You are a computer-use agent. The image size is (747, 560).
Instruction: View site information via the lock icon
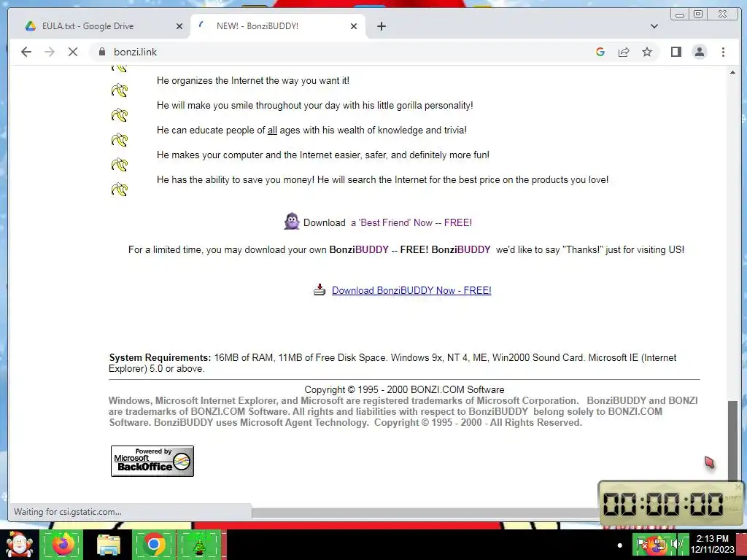(x=102, y=52)
